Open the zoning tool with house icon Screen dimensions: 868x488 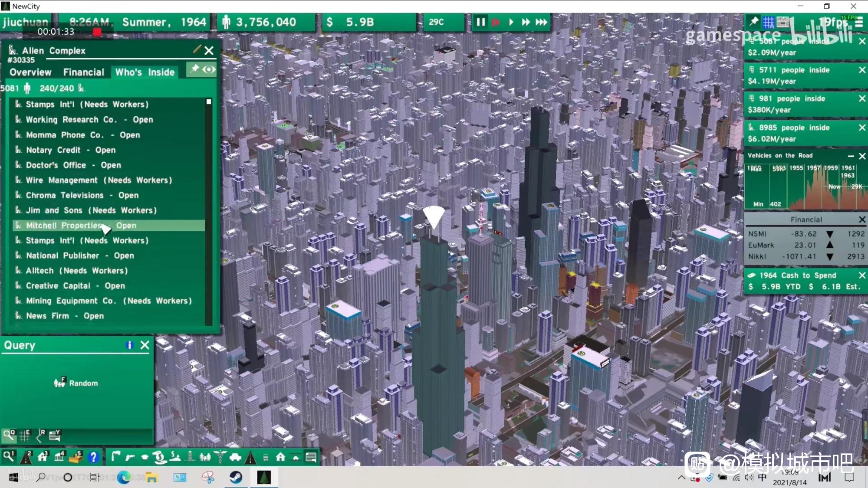[x=43, y=457]
